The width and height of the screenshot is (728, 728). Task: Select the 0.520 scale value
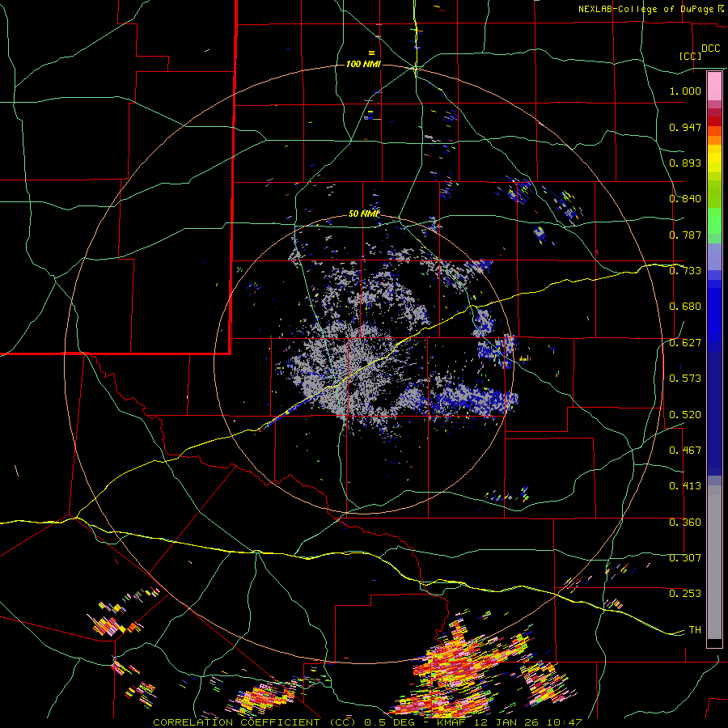click(x=685, y=415)
